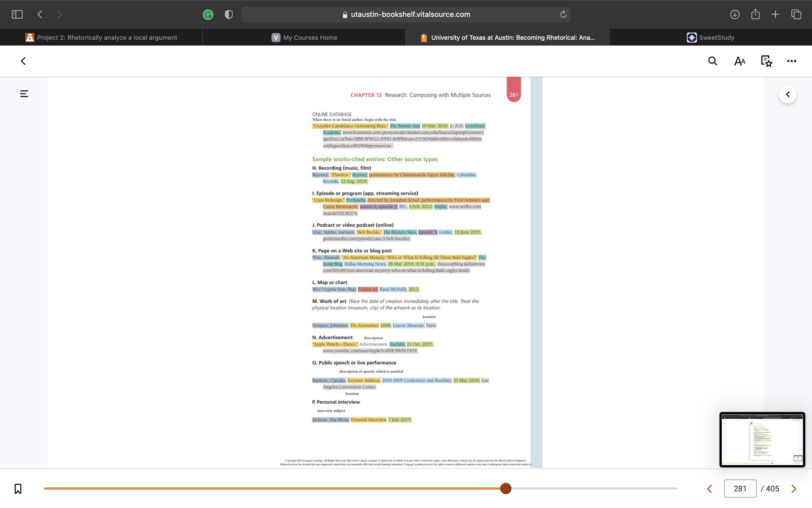Select the University of Texas Bookshelf tab
Screen dimensions: 812x508
(507, 38)
